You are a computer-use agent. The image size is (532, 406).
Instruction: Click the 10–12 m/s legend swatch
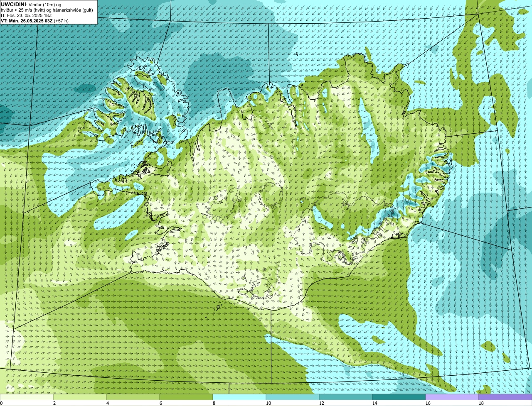pos(293,397)
